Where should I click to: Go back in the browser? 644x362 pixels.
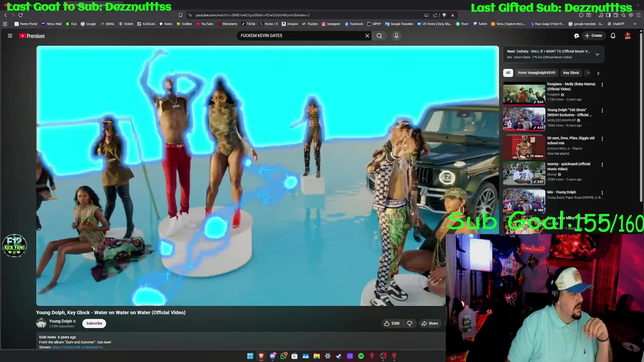pyautogui.click(x=6, y=15)
